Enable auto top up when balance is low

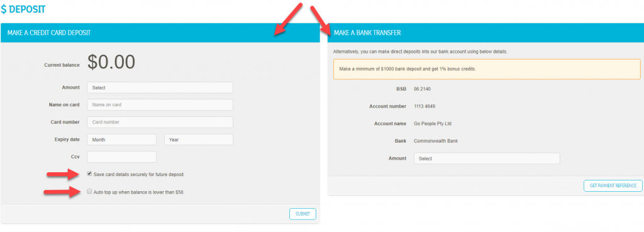pos(89,191)
